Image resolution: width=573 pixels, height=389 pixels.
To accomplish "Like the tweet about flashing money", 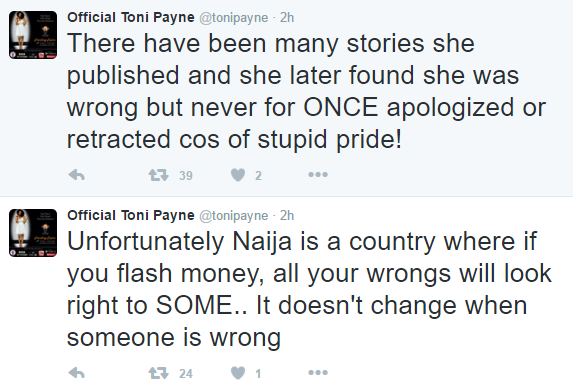I will [x=238, y=373].
